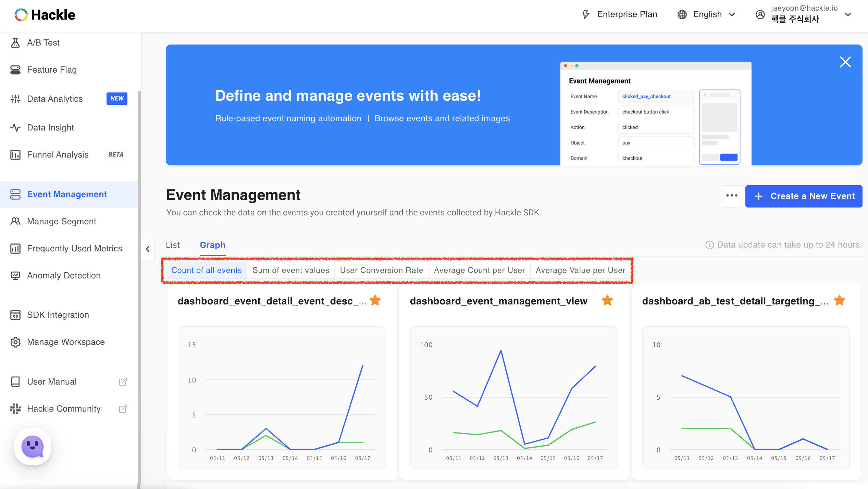
Task: Toggle star on dashboard_ab_test_detail_targeting chart
Action: 839,300
